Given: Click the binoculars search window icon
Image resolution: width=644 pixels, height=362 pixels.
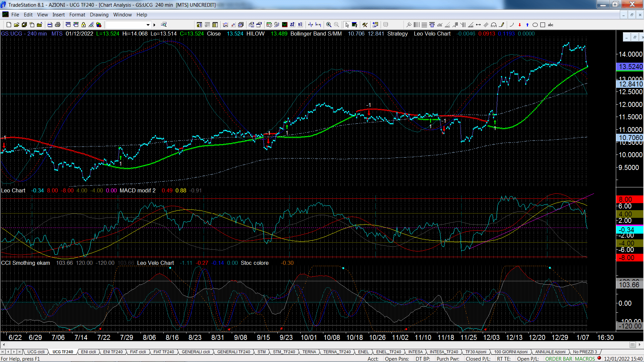Looking at the screenshot, I should pyautogui.click(x=164, y=24).
